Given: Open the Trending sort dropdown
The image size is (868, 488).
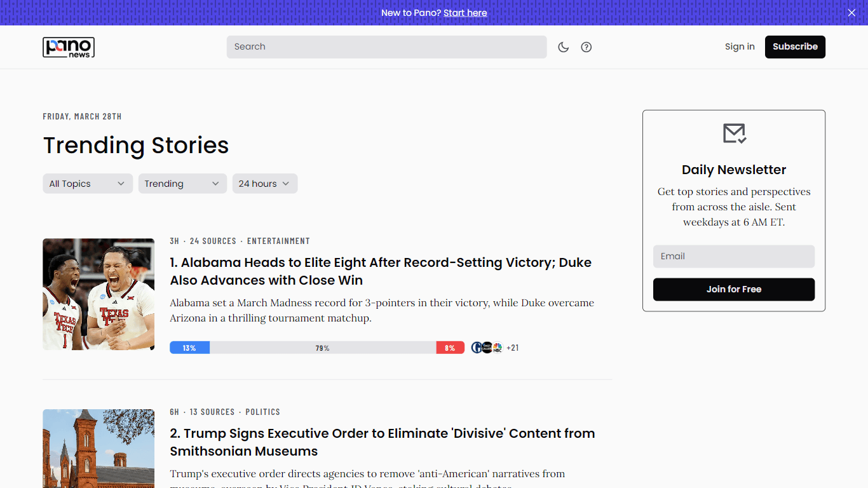Looking at the screenshot, I should pos(182,184).
